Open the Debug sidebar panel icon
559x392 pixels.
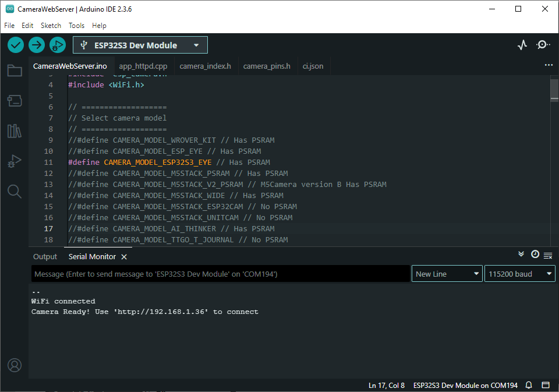pyautogui.click(x=15, y=161)
